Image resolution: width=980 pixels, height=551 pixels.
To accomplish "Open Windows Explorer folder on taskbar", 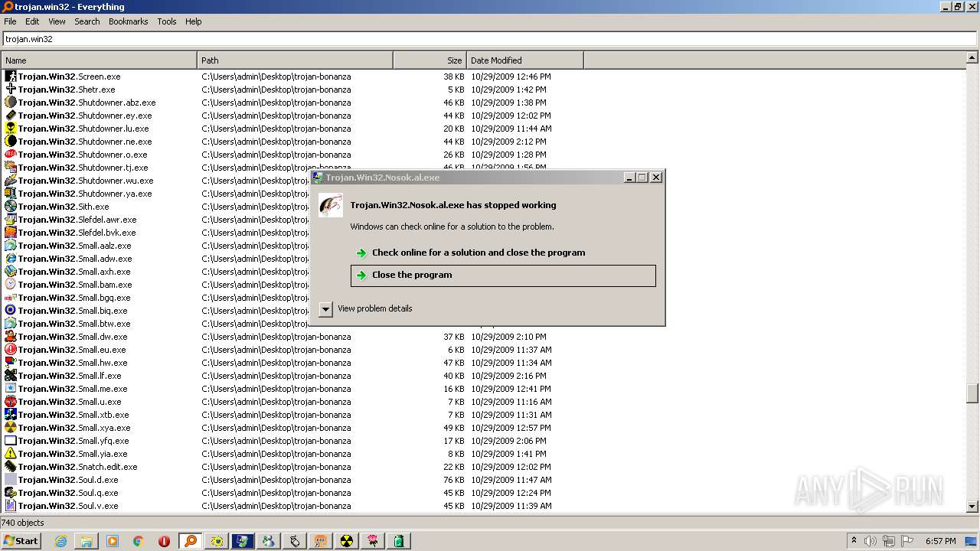I will point(87,541).
